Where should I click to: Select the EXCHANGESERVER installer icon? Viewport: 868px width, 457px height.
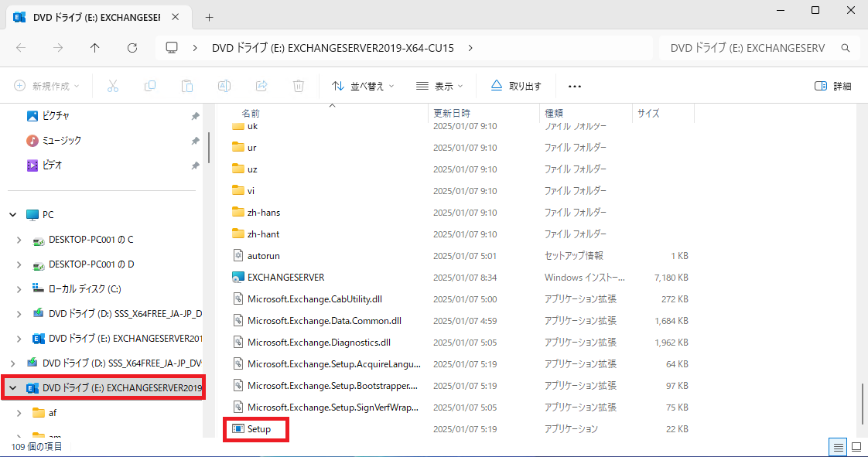238,277
